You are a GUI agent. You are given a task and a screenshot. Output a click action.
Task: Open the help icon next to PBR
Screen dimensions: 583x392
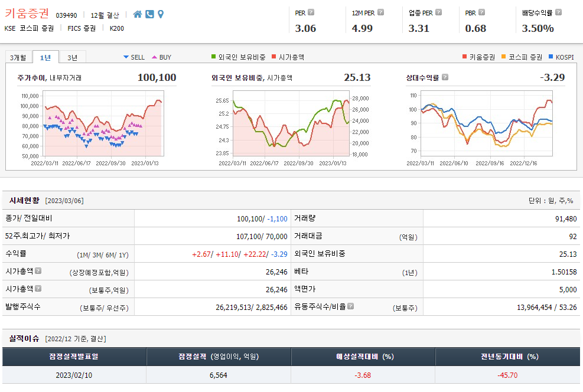point(481,12)
